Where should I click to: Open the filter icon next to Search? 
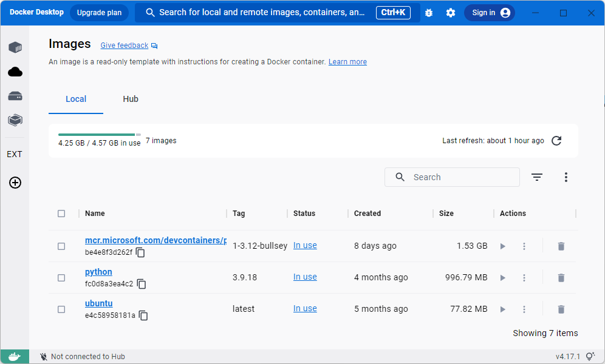click(537, 177)
